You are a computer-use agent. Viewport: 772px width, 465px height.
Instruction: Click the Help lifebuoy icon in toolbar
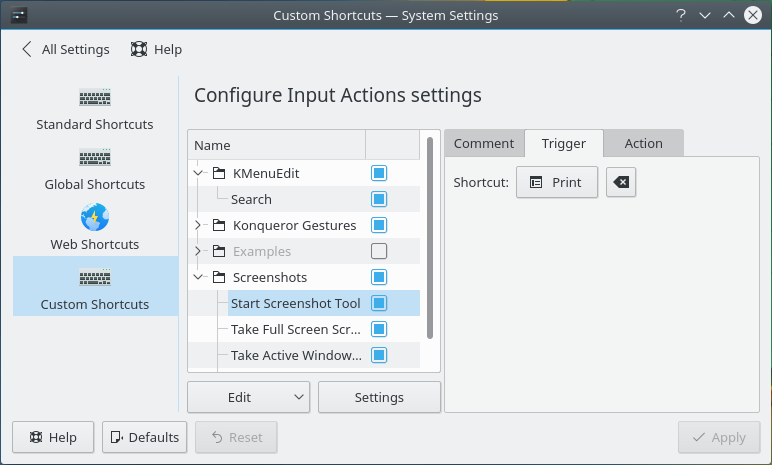pyautogui.click(x=140, y=49)
